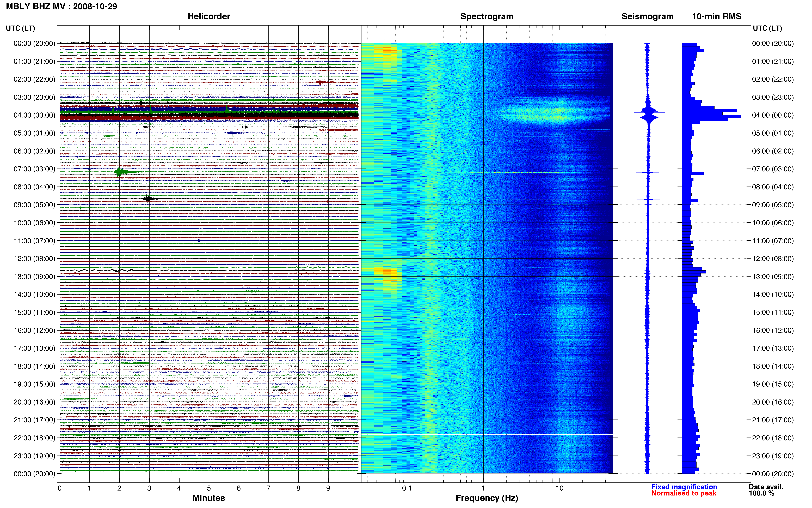Click Helicorder time label "02:00 (22:00)"
The height and width of the screenshot is (508, 812).
click(34, 79)
